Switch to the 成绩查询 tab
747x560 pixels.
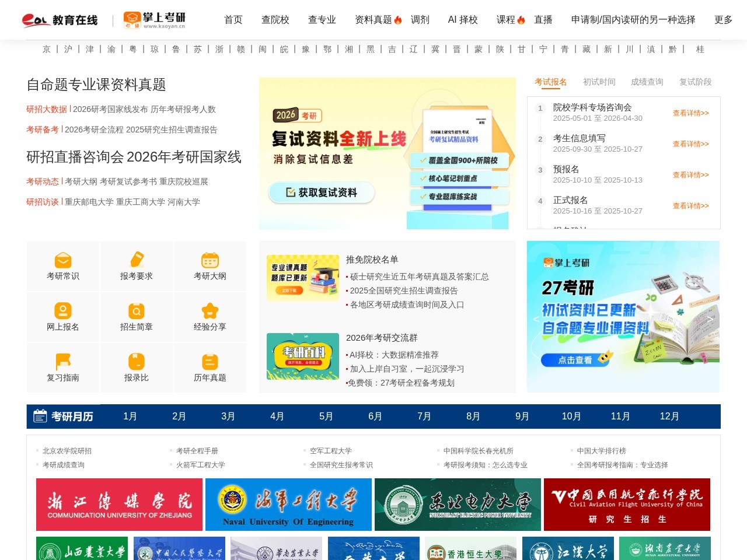[x=647, y=82]
